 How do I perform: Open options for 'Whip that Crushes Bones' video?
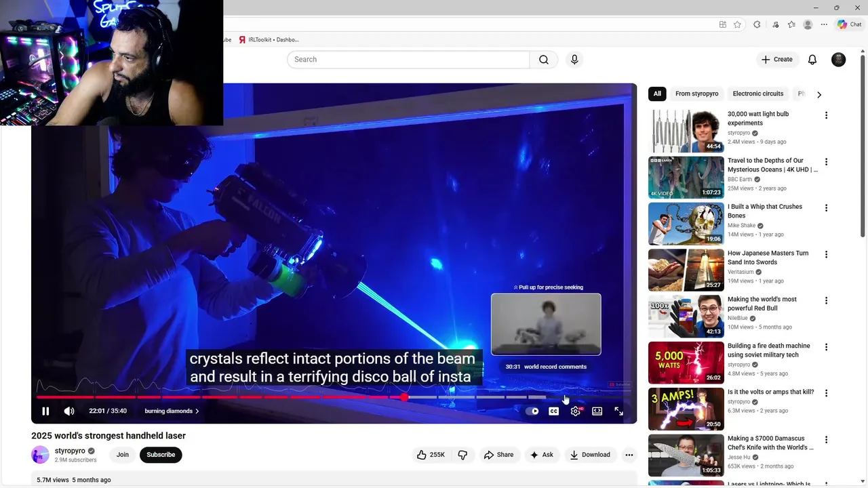(826, 208)
